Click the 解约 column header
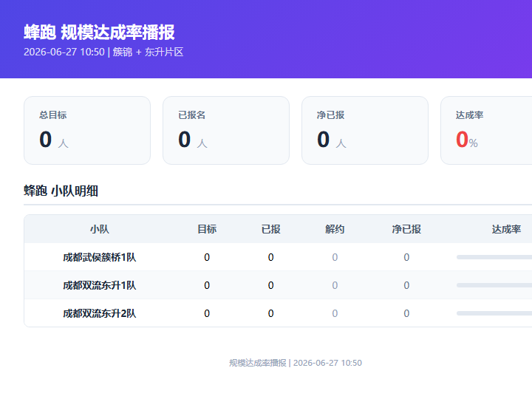 click(335, 229)
